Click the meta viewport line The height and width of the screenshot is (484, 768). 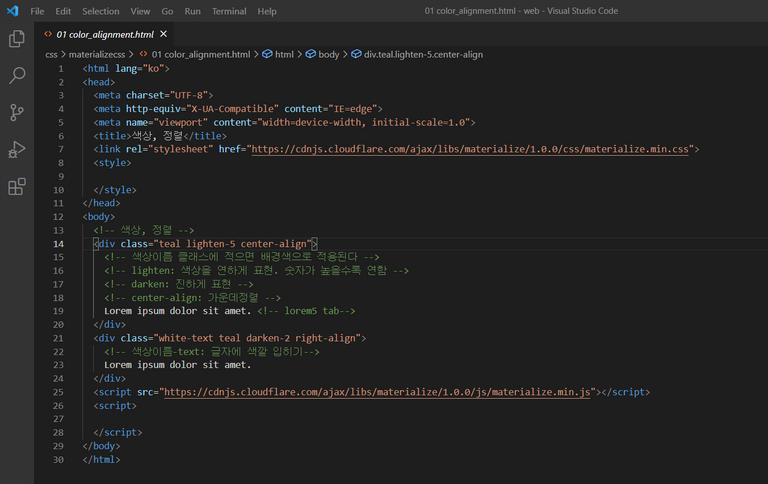pyautogui.click(x=284, y=122)
